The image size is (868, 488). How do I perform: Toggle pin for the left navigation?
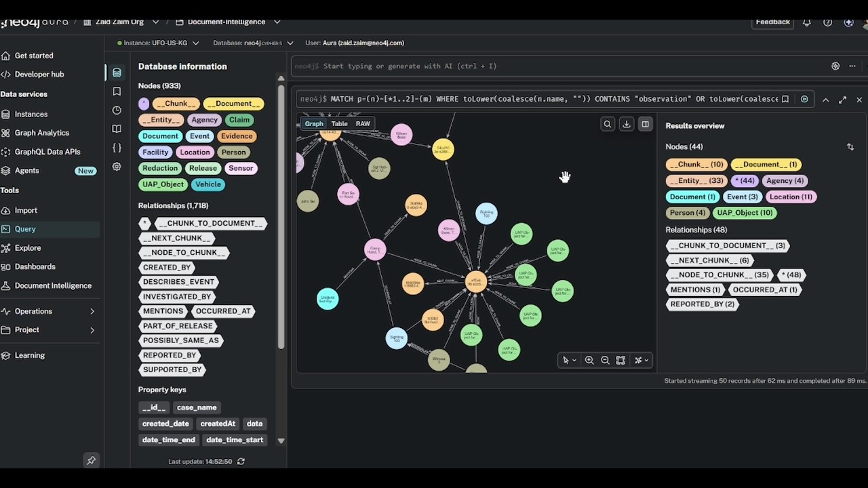point(91,460)
